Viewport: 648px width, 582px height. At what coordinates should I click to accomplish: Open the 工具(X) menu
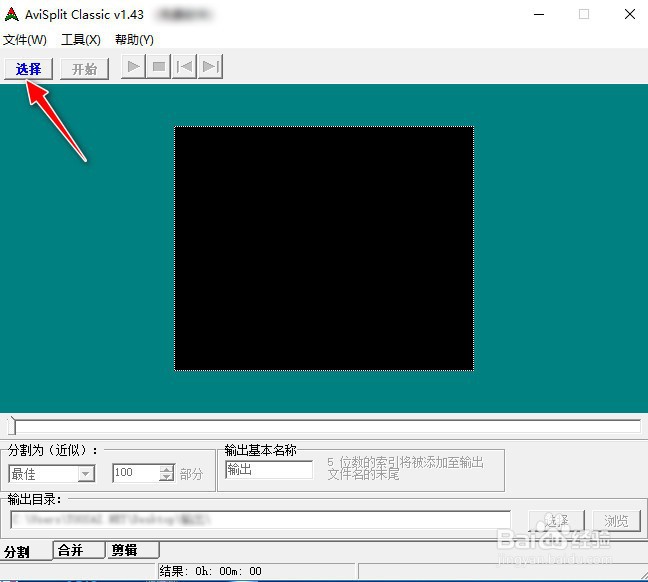coord(81,40)
